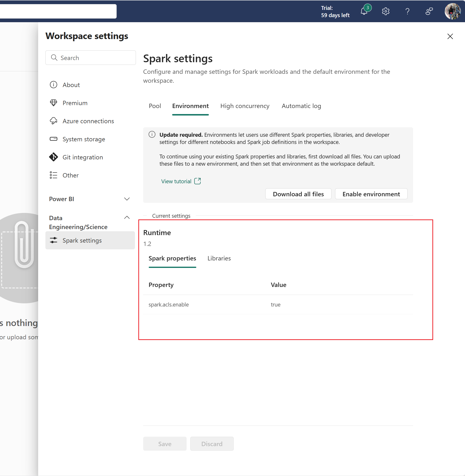465x476 pixels.
Task: Switch to the Libraries tab
Action: point(219,258)
